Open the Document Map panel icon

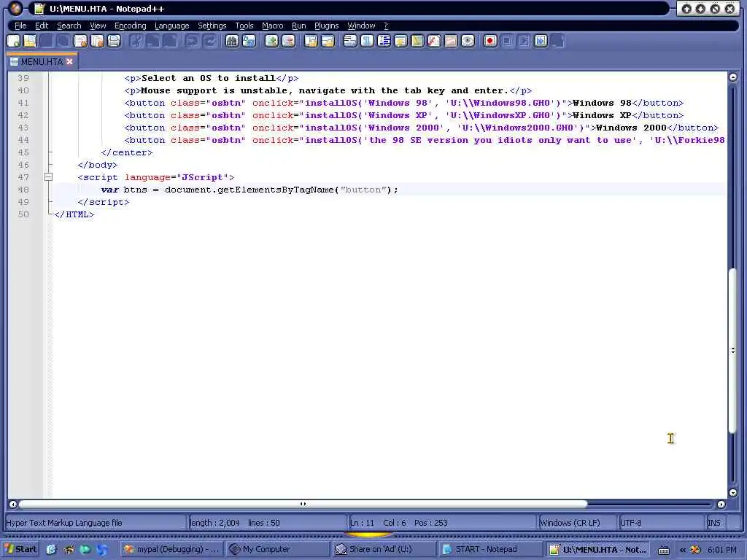pyautogui.click(x=417, y=41)
